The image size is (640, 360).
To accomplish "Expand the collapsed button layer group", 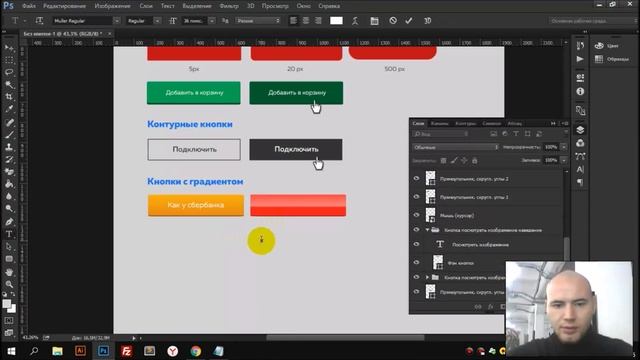I will 427,278.
